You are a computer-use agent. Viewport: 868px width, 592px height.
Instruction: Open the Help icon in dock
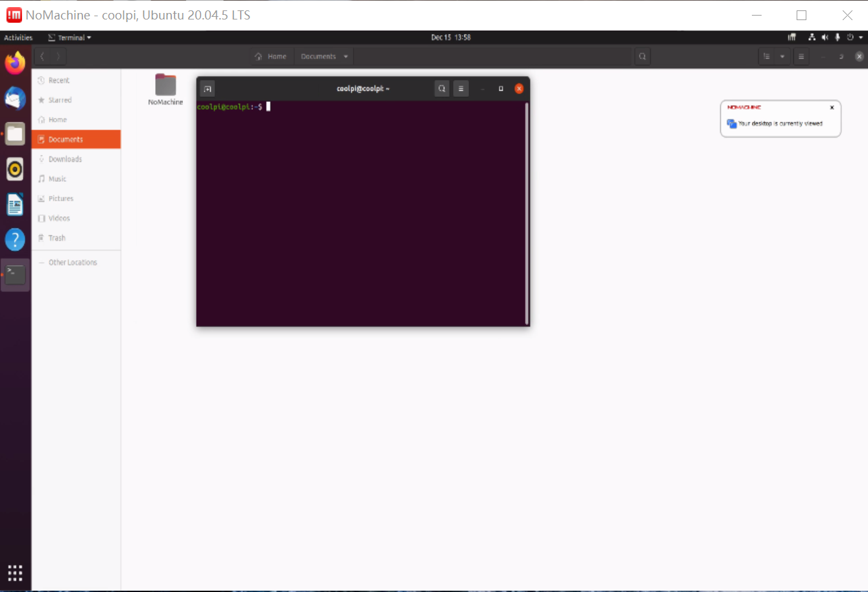15,240
